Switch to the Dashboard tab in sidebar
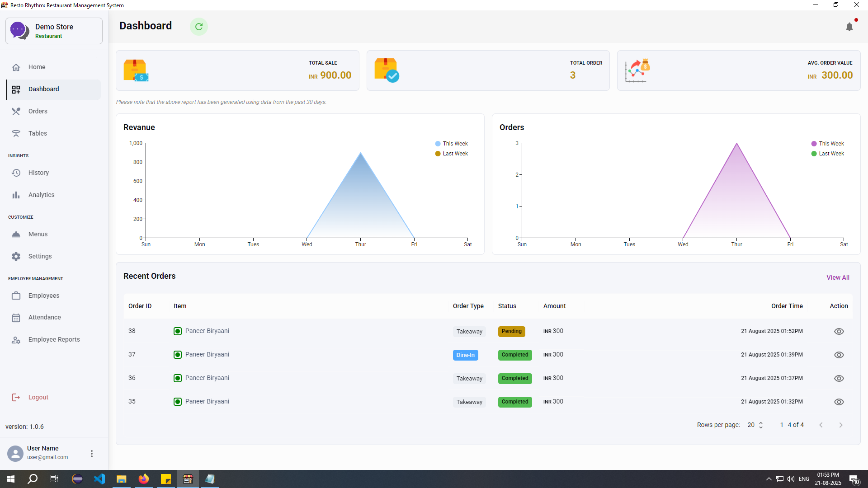The height and width of the screenshot is (488, 868). coord(43,89)
